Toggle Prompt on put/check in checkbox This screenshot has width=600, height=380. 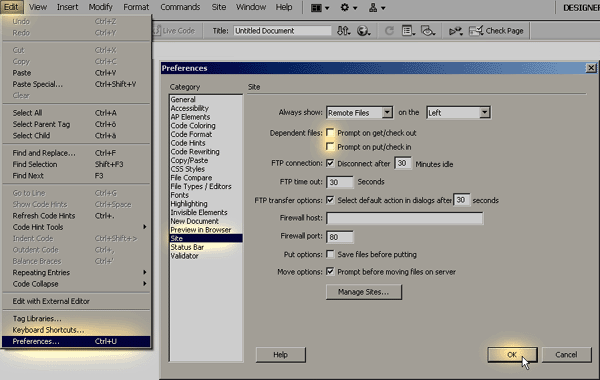(x=330, y=147)
